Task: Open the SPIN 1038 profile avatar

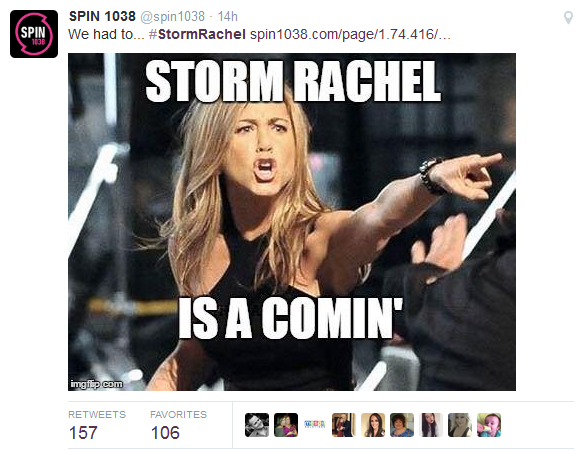Action: pos(34,34)
